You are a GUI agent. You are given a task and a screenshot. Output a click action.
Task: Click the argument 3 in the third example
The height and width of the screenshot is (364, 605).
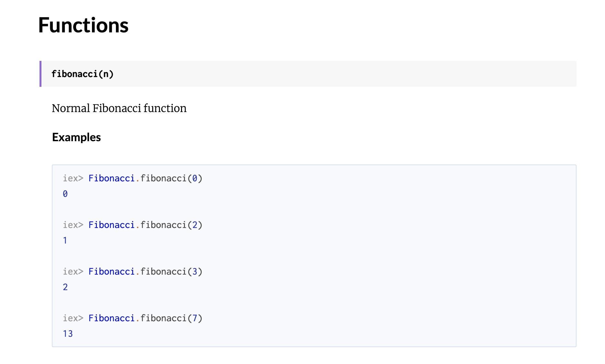click(x=195, y=272)
